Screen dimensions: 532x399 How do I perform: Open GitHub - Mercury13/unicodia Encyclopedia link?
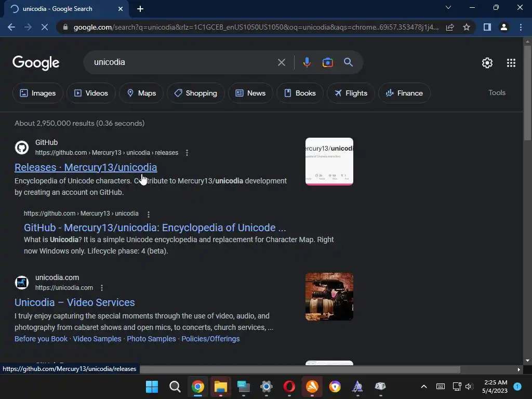pyautogui.click(x=155, y=228)
